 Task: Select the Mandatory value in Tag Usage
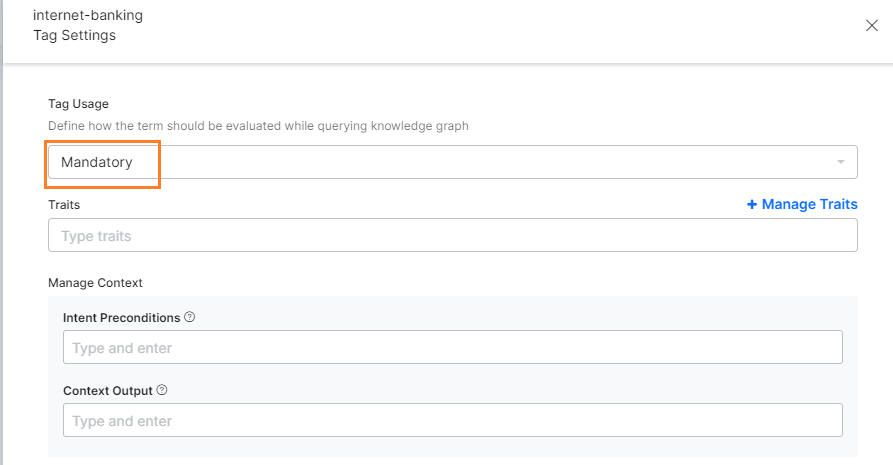[x=97, y=162]
